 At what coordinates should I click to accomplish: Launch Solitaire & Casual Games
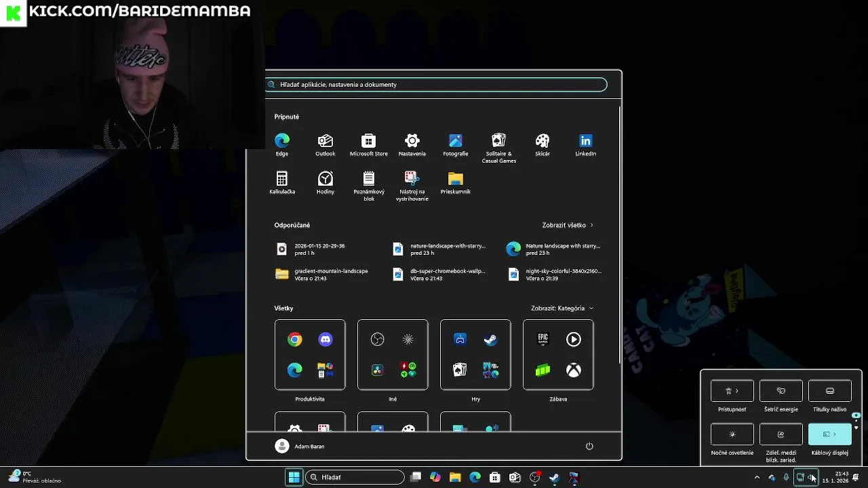(499, 148)
